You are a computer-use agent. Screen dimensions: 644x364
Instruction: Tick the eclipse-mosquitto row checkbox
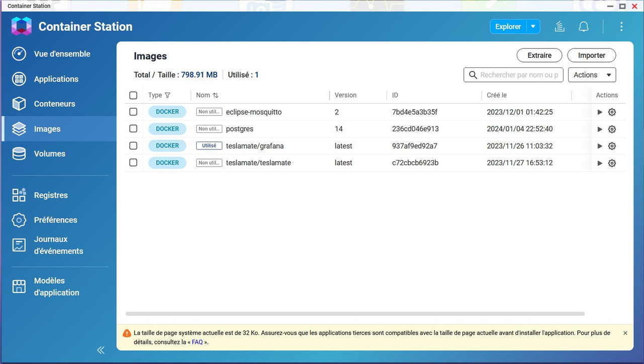[x=133, y=112]
